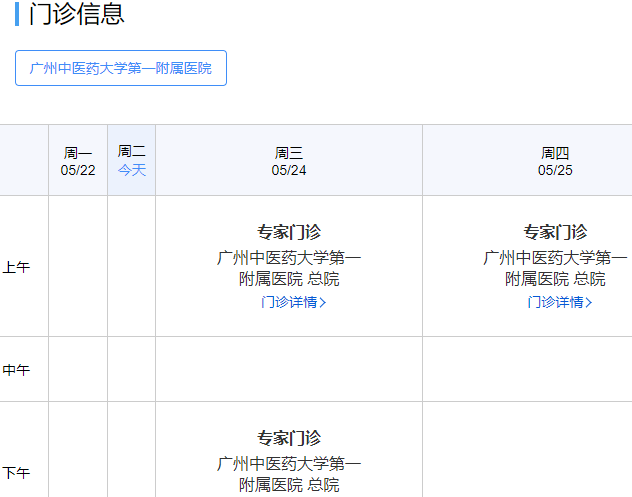This screenshot has width=632, height=497.
Task: Select the 广州中医药大学第一附属医院 hospital button
Action: [x=121, y=68]
